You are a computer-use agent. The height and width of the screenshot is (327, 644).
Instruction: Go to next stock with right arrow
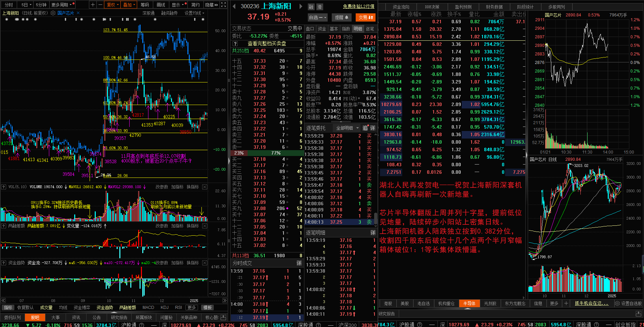coord(301,6)
